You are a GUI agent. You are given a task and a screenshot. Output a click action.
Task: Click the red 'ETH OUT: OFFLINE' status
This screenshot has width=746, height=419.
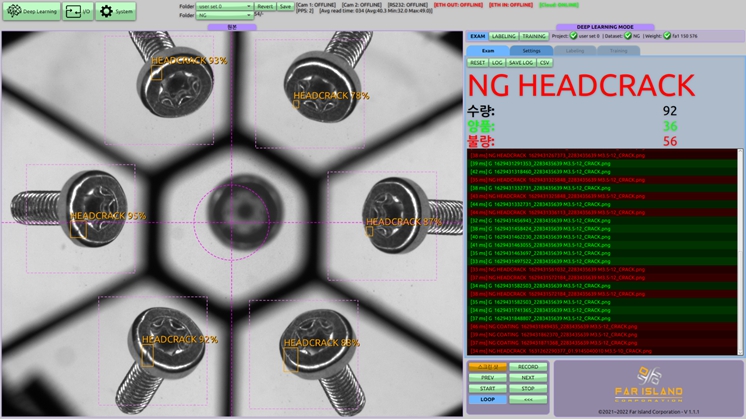coord(458,5)
